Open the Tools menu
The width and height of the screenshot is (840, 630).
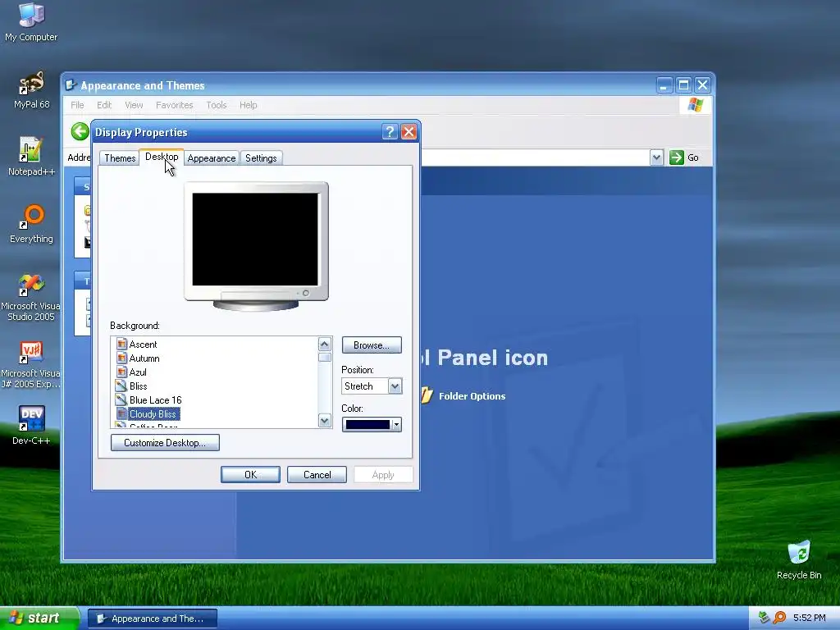point(217,105)
